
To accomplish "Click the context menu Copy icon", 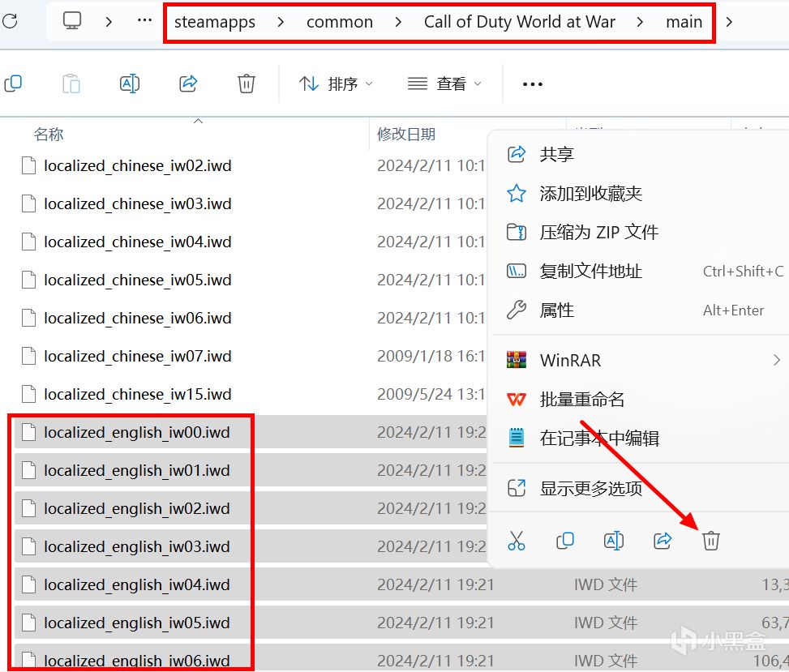I will pyautogui.click(x=565, y=541).
